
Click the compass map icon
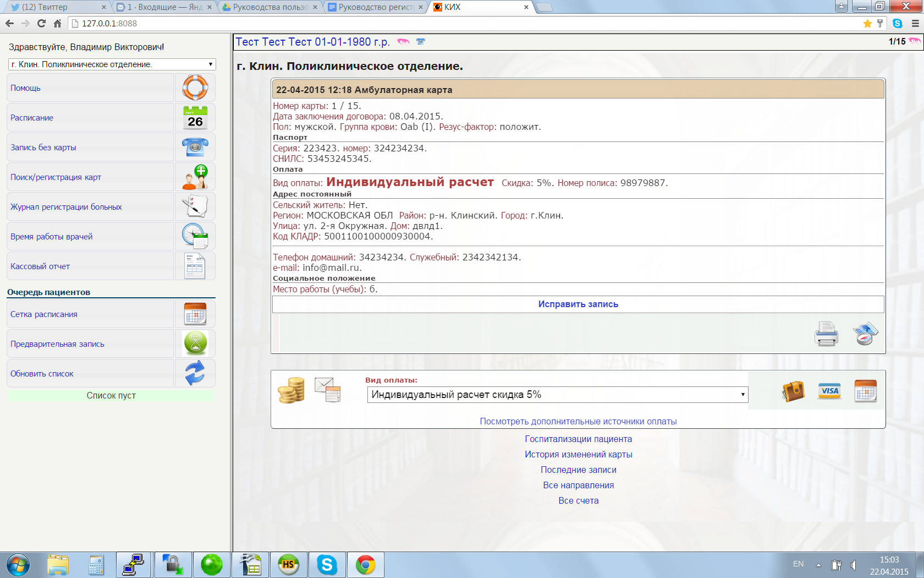click(865, 334)
